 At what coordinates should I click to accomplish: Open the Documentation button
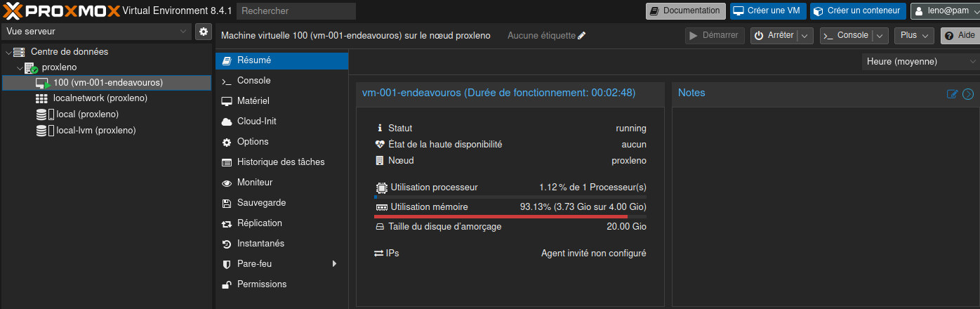(x=685, y=11)
